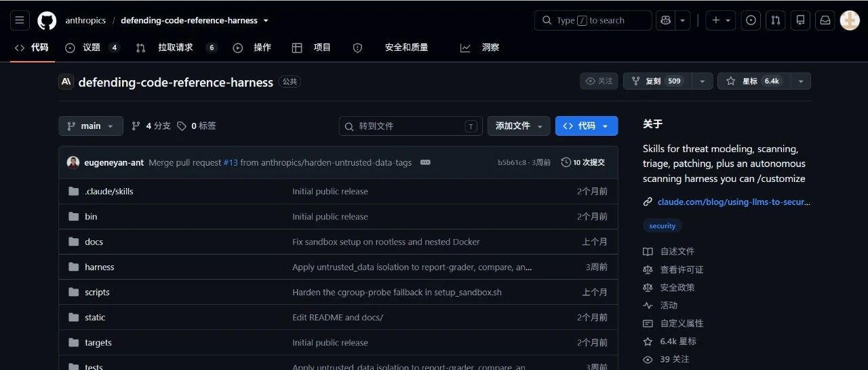
Task: Open the Copilot icon in header
Action: (666, 20)
